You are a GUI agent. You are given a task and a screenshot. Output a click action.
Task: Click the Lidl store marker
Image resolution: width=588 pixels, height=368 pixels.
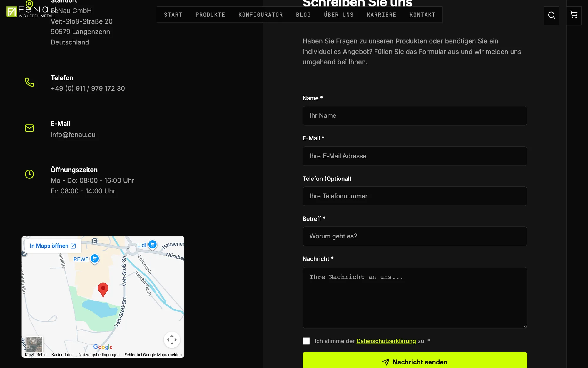[152, 245]
